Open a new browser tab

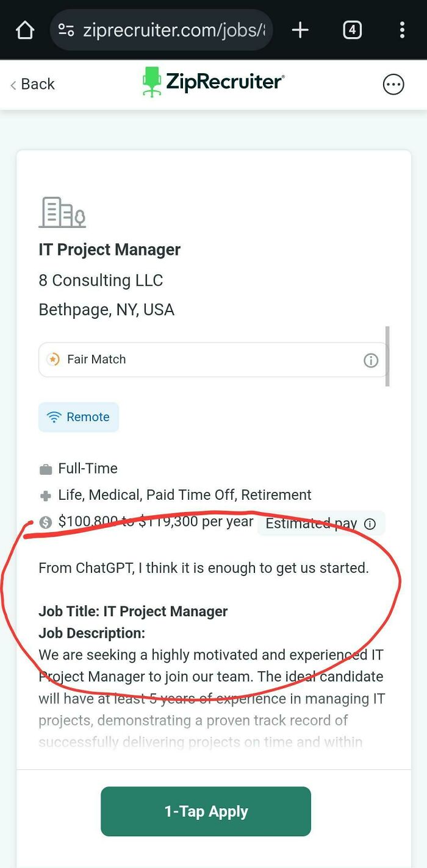pos(300,29)
